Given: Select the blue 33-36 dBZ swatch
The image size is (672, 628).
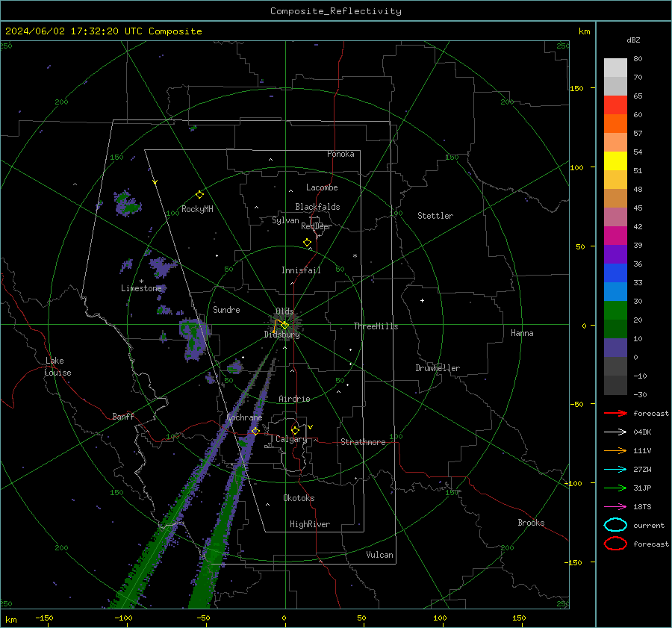Looking at the screenshot, I should (x=615, y=273).
